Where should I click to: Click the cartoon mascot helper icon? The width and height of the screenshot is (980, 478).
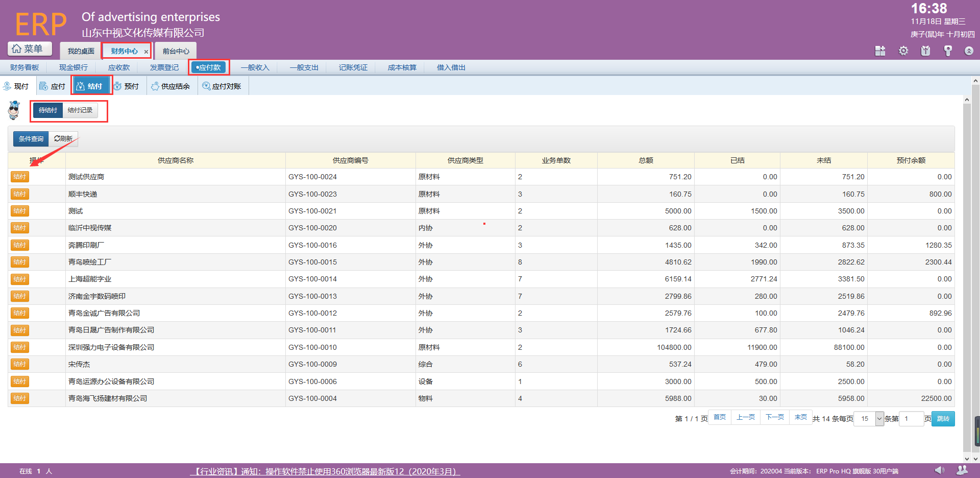click(14, 110)
